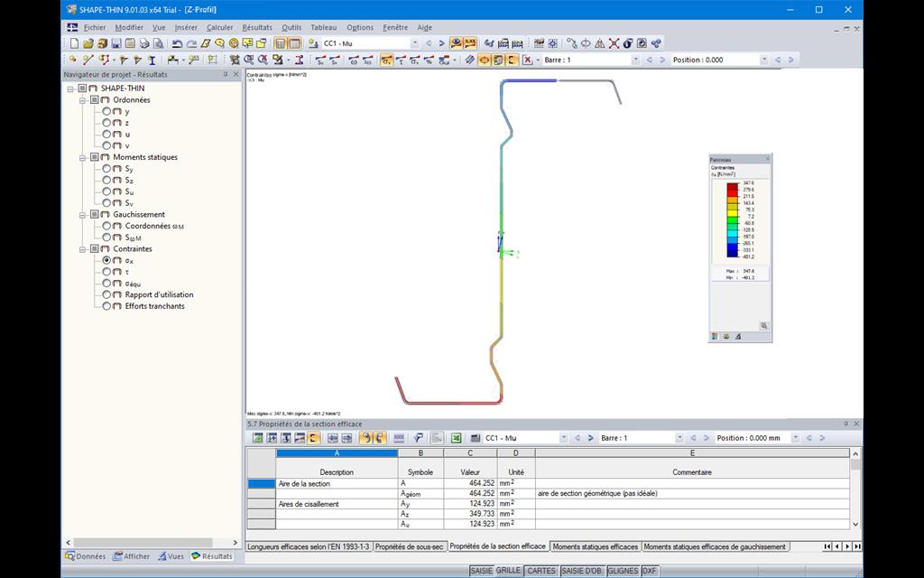Click the Print icon
This screenshot has height=578, width=924.
click(x=144, y=43)
